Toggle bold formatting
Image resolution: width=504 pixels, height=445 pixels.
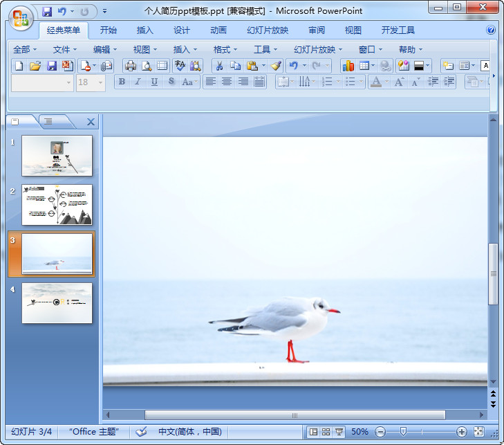(x=122, y=82)
